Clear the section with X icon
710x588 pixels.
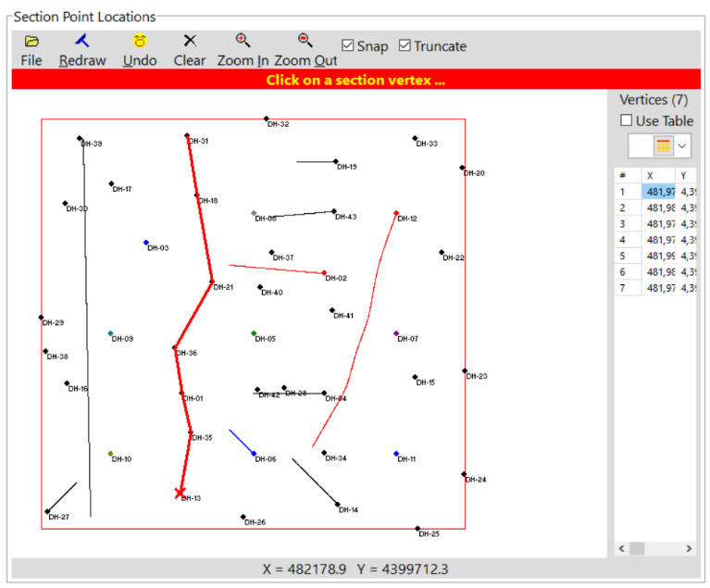point(190,41)
